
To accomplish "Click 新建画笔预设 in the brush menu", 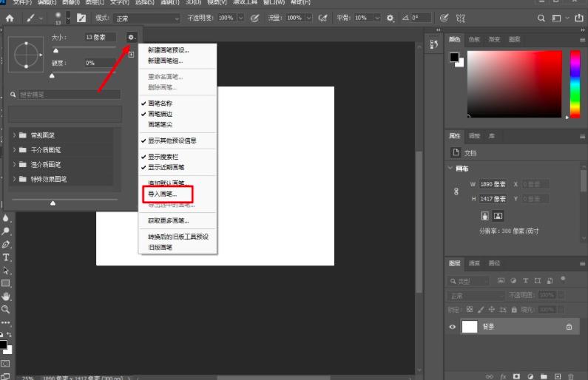I will coord(168,50).
